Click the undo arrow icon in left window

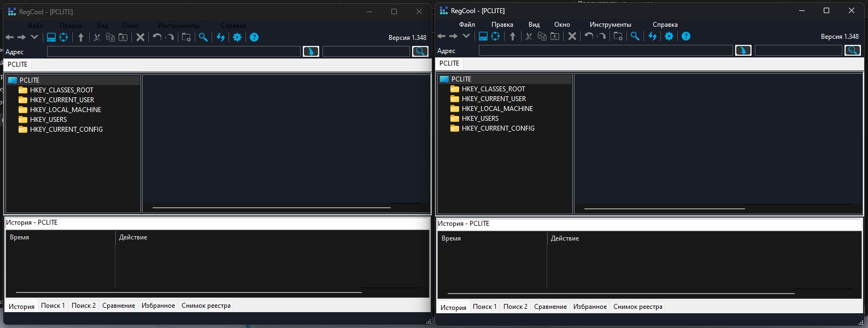click(157, 37)
